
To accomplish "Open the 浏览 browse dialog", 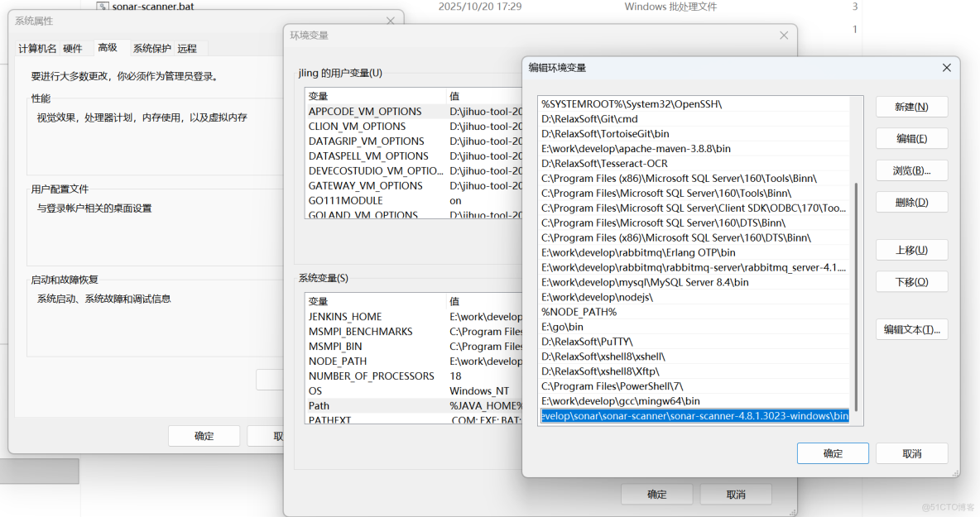I will click(911, 170).
